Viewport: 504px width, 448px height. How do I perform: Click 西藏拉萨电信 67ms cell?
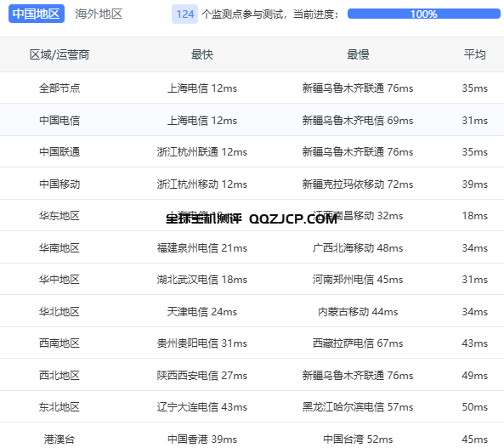point(358,343)
